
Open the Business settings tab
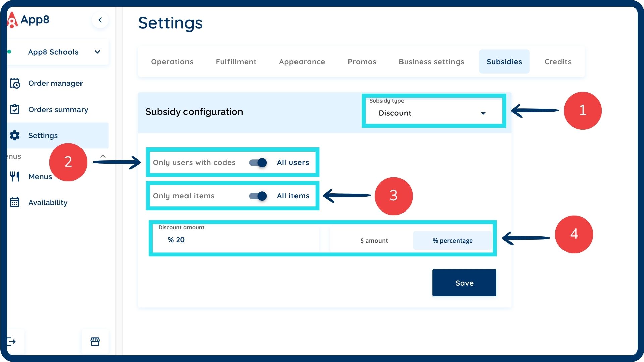tap(431, 62)
